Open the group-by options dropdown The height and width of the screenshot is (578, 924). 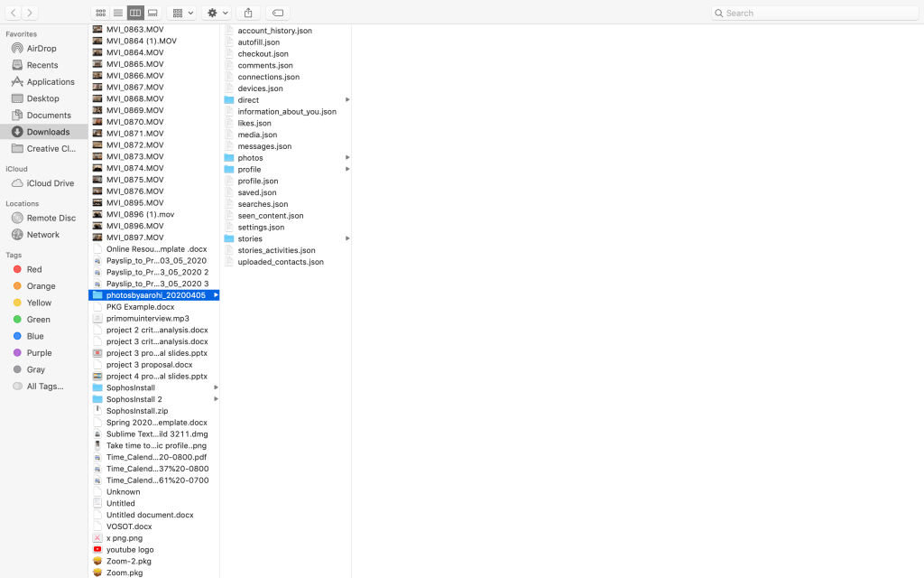[182, 13]
